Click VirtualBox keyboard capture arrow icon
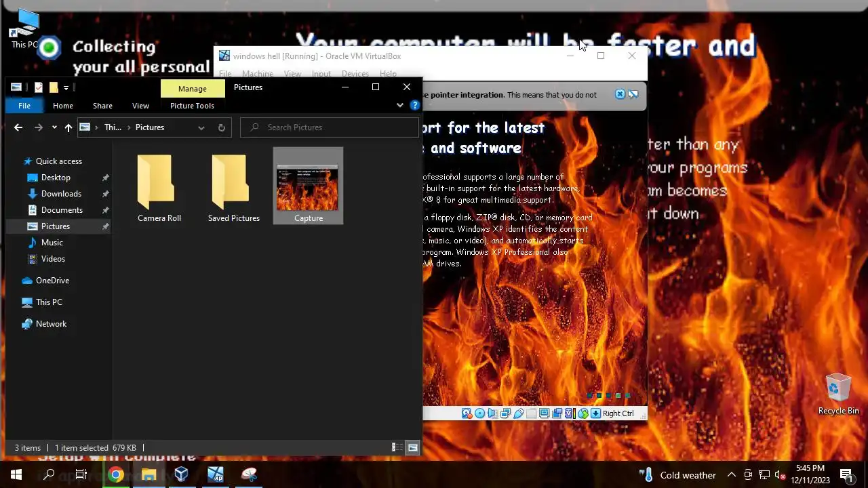 pos(595,413)
